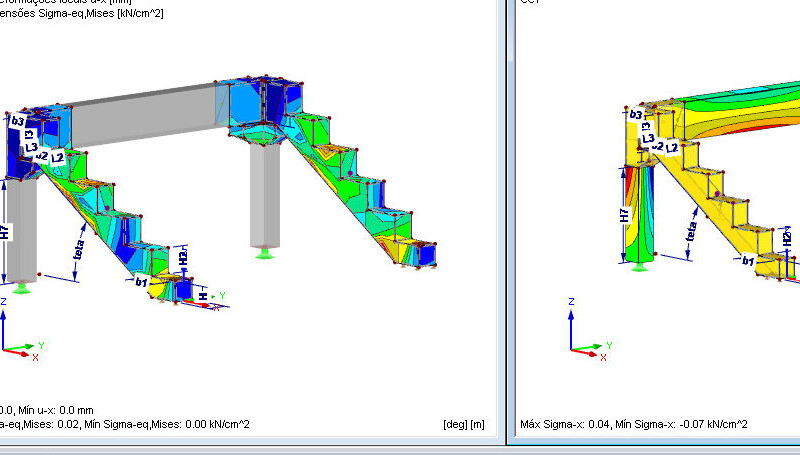800x455 pixels.
Task: Click purple node on right staircase, left view
Action: click(x=350, y=173)
